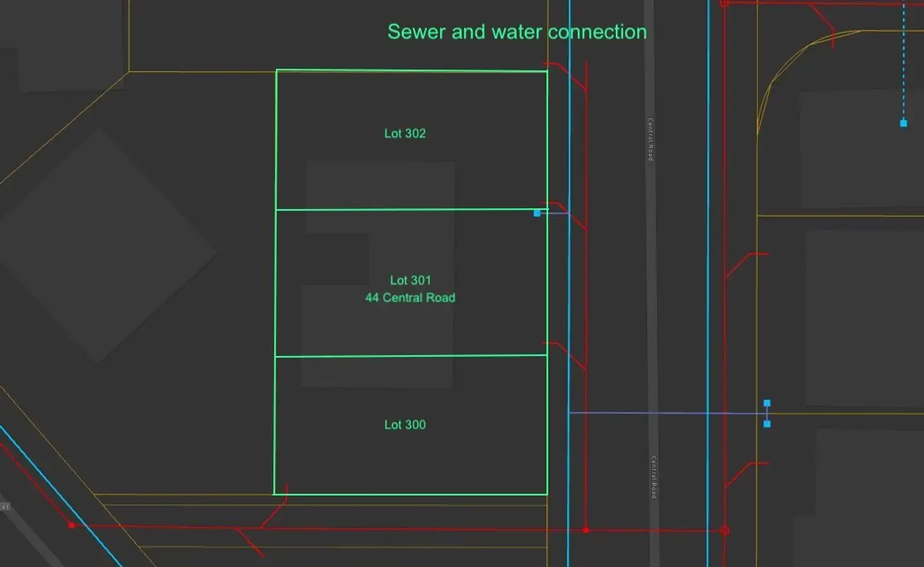Click the upper Central Road street label
This screenshot has height=567, width=924.
650,139
